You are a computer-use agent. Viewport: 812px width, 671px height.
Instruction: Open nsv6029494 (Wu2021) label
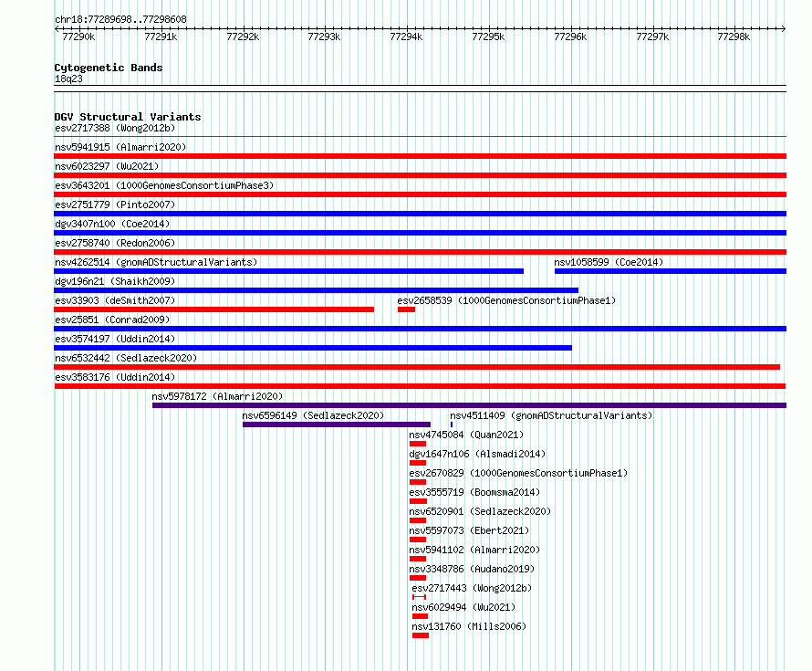pos(463,607)
